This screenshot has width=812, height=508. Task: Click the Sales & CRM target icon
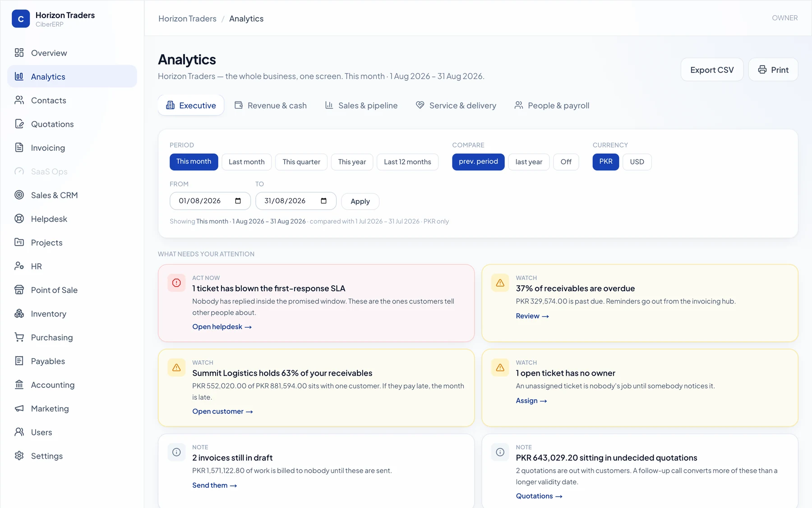click(19, 195)
